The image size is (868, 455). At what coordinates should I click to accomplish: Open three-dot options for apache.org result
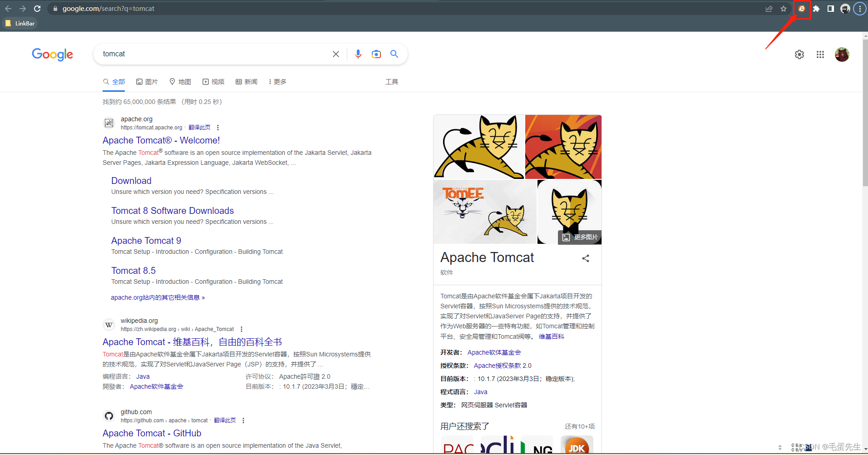[218, 128]
